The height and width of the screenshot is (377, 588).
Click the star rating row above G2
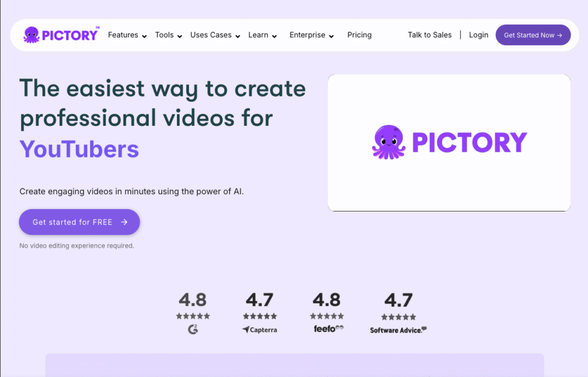point(193,316)
